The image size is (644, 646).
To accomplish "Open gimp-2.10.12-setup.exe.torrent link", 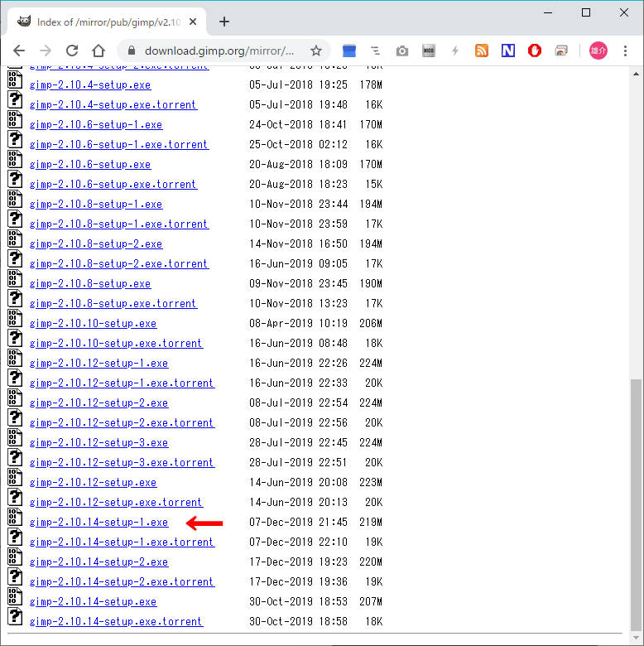I will point(116,502).
